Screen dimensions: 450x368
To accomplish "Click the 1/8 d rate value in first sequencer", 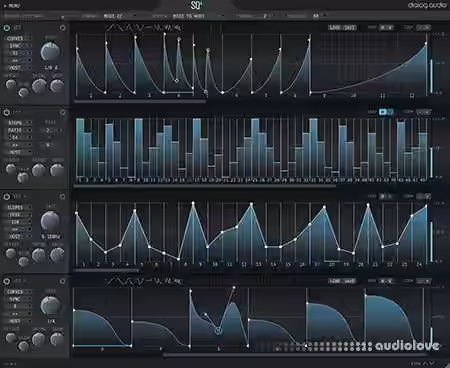I will point(51,68).
